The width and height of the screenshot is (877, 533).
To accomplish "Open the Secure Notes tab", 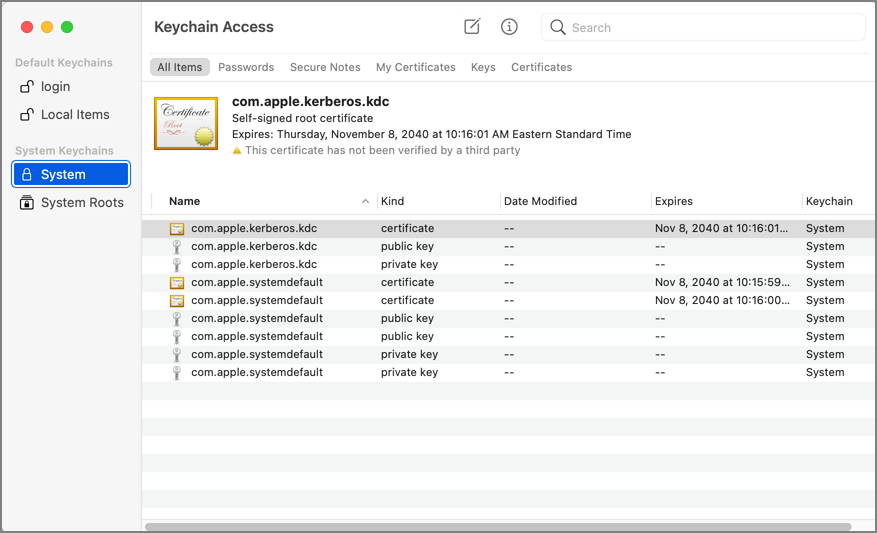I will (325, 67).
